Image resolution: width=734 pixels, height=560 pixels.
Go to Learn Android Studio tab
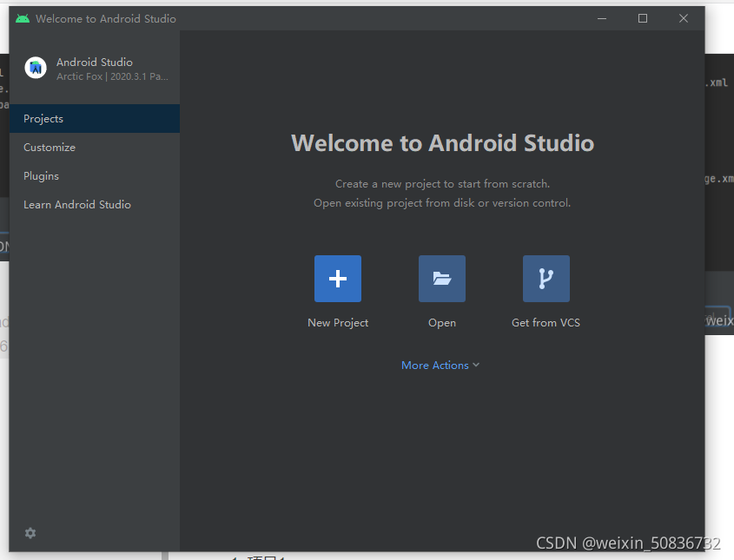tap(95, 204)
